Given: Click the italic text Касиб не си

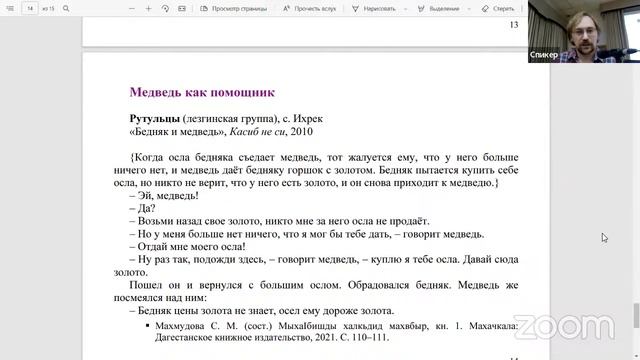Looking at the screenshot, I should pyautogui.click(x=257, y=131).
